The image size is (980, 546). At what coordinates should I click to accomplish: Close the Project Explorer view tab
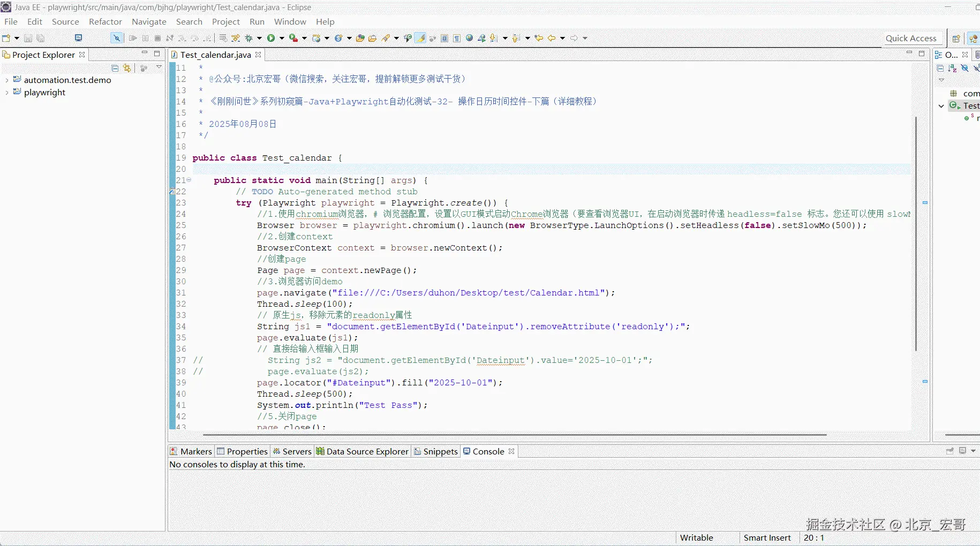click(82, 55)
